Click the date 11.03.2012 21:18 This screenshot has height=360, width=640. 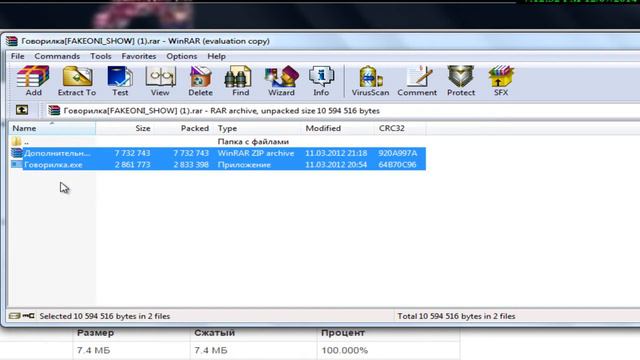coord(336,153)
